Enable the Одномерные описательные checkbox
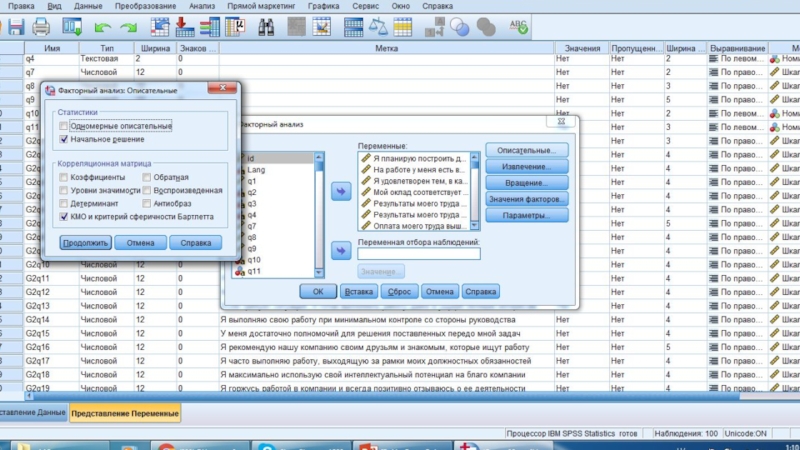 pyautogui.click(x=64, y=126)
